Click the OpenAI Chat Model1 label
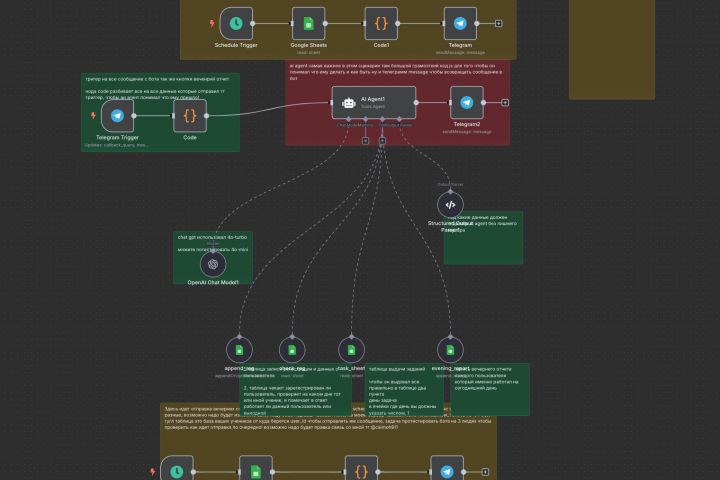720x480 pixels. click(x=213, y=282)
